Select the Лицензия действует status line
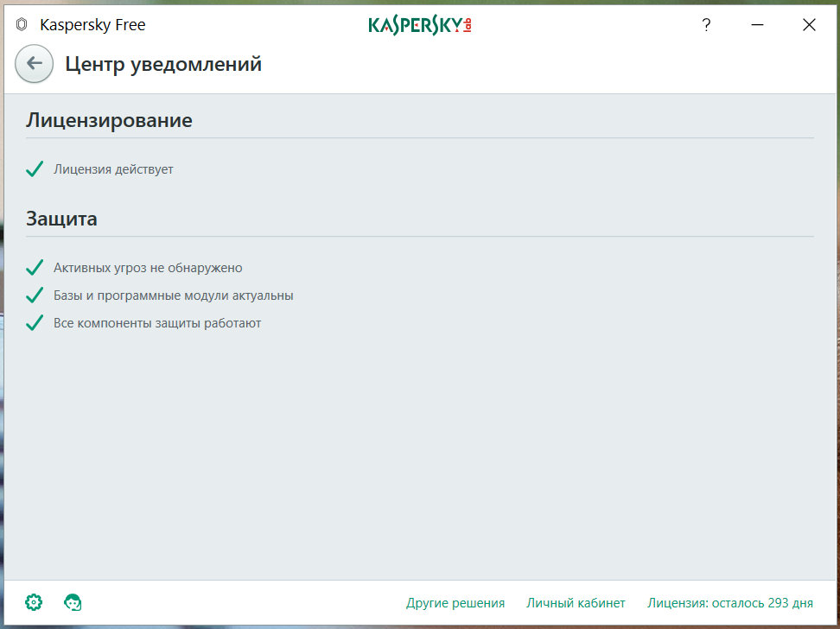Image resolution: width=840 pixels, height=629 pixels. 113,169
